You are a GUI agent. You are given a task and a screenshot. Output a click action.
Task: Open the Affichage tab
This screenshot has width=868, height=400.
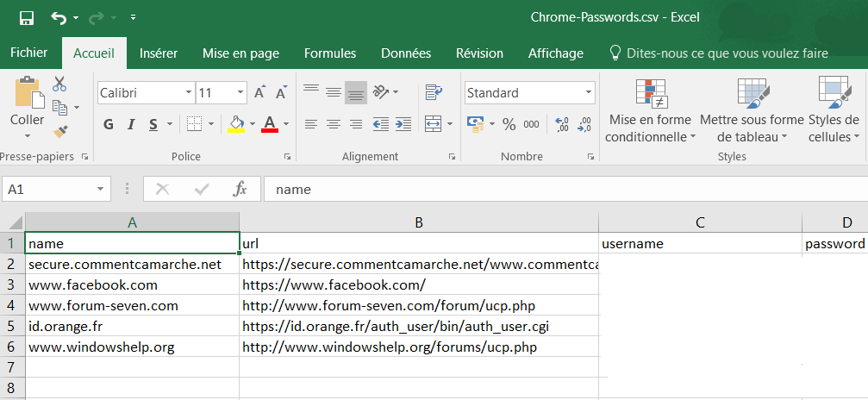click(556, 53)
